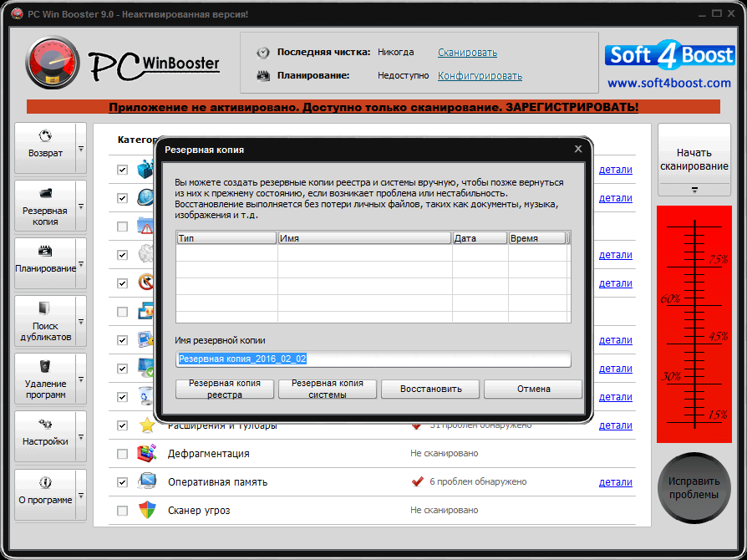Open the Возврат (restore) sidebar button
Image resolution: width=747 pixels, height=560 pixels.
click(45, 148)
